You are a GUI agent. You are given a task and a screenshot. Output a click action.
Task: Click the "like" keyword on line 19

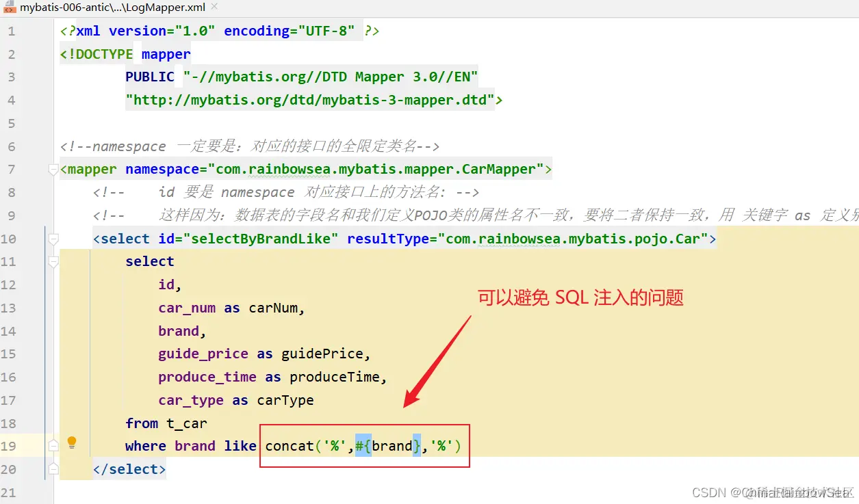pos(240,446)
